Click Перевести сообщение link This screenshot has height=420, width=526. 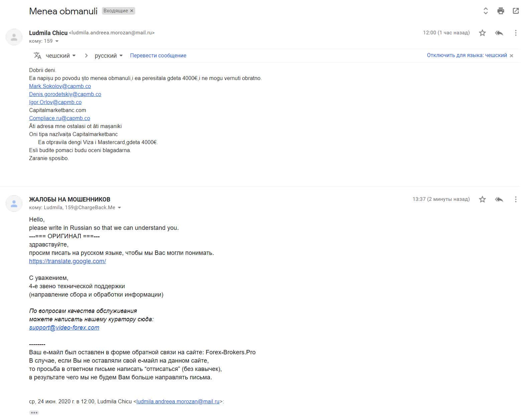158,56
